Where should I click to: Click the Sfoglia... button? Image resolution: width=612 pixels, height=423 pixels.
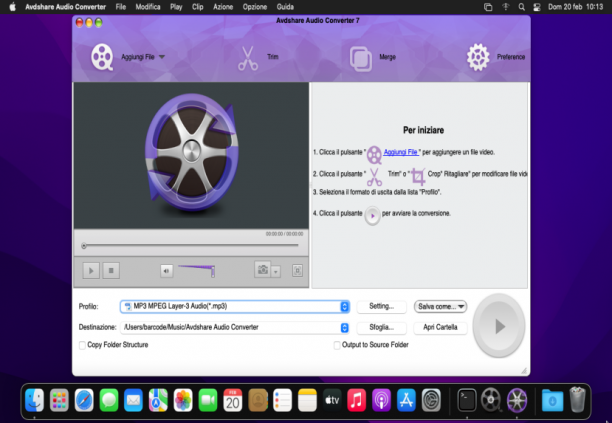click(381, 327)
